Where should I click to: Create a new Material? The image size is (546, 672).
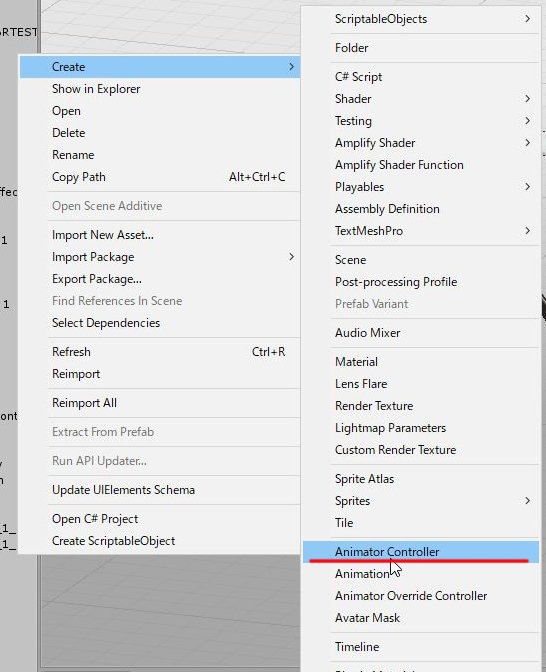coord(421,362)
